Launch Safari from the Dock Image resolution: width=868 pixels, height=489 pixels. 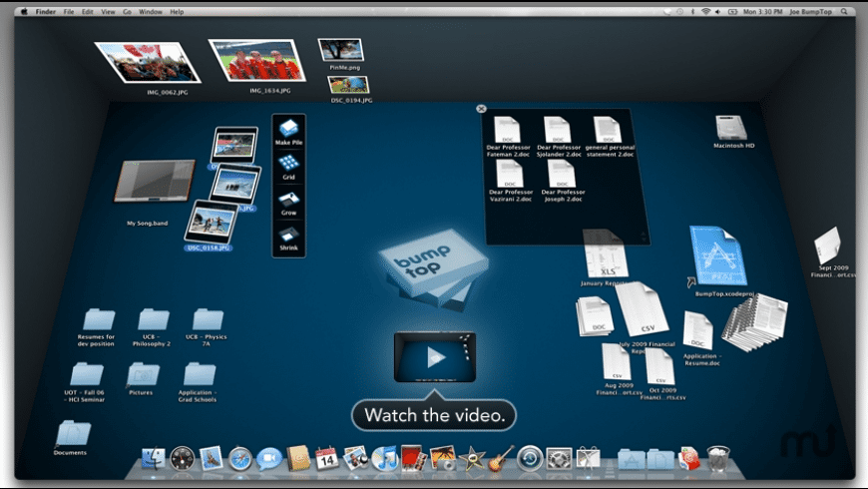tap(239, 458)
